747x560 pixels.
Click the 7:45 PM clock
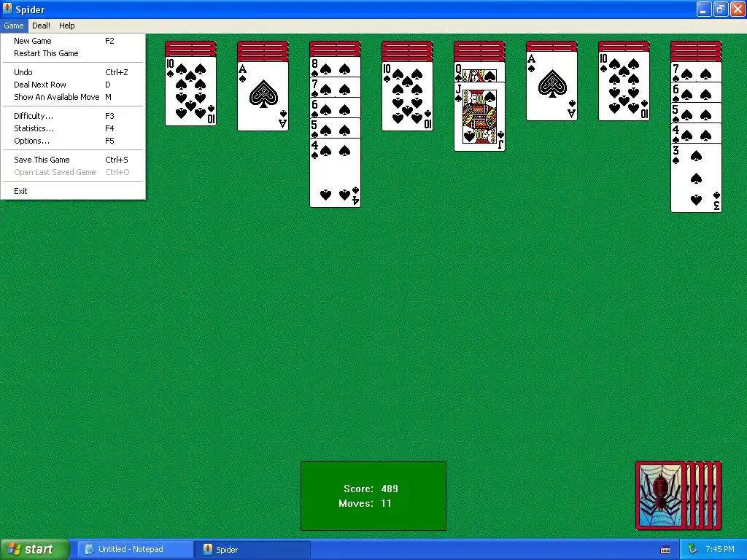pos(720,550)
